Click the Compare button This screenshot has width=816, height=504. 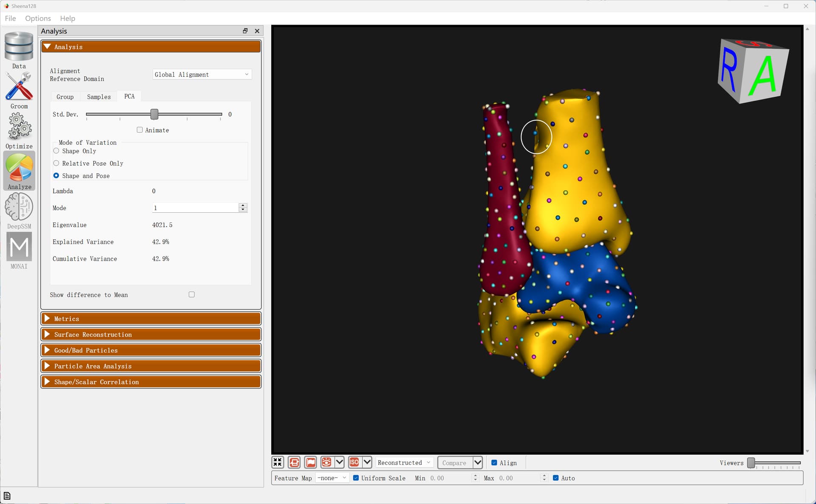(x=454, y=463)
